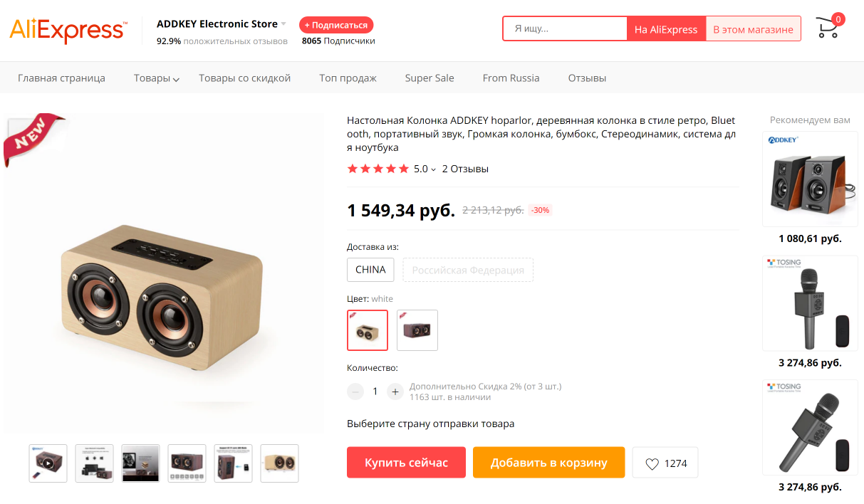Switch search scope to В этом магазине

click(753, 29)
